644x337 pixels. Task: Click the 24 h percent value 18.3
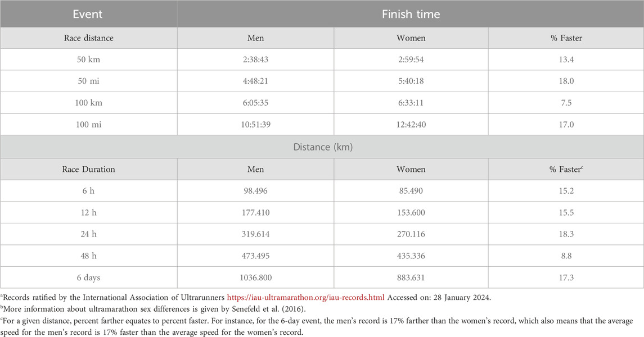(x=566, y=234)
